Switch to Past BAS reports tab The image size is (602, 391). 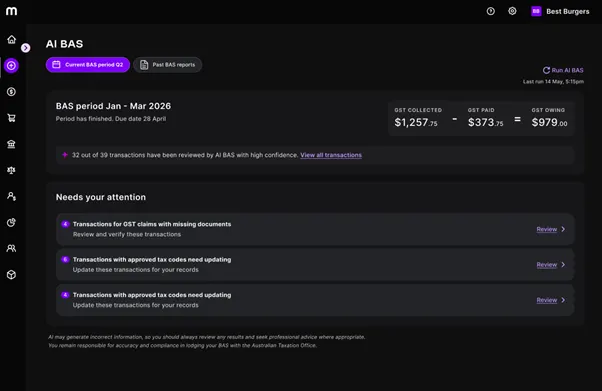click(167, 65)
